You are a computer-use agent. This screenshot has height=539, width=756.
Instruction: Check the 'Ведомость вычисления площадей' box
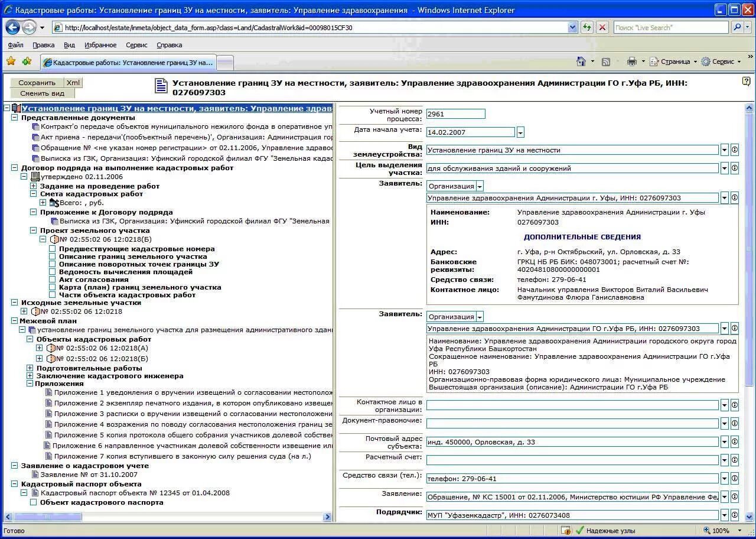[53, 272]
